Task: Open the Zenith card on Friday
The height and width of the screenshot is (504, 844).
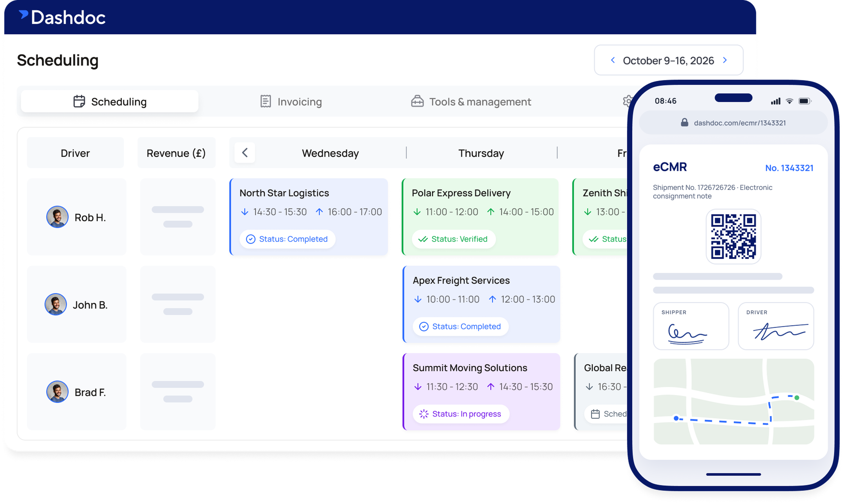Action: pyautogui.click(x=600, y=217)
